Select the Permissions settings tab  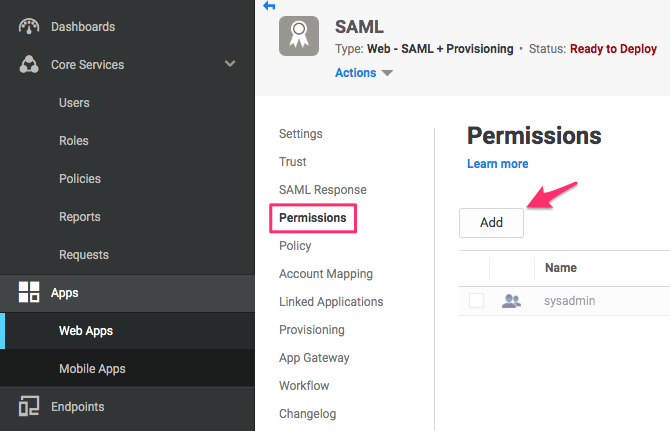[312, 218]
